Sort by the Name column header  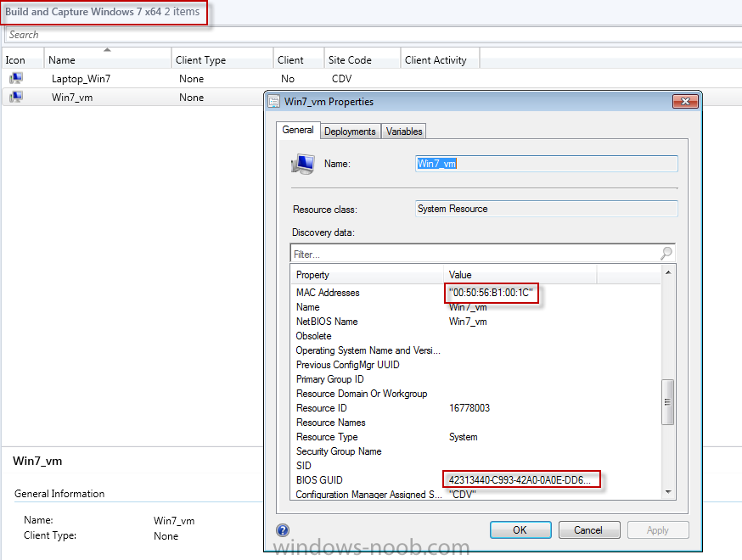(108, 59)
